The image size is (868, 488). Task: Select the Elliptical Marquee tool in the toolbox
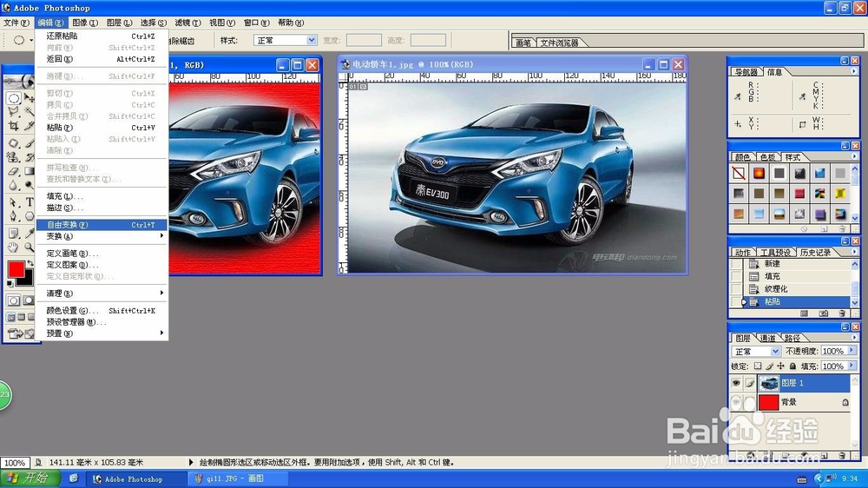pos(13,98)
